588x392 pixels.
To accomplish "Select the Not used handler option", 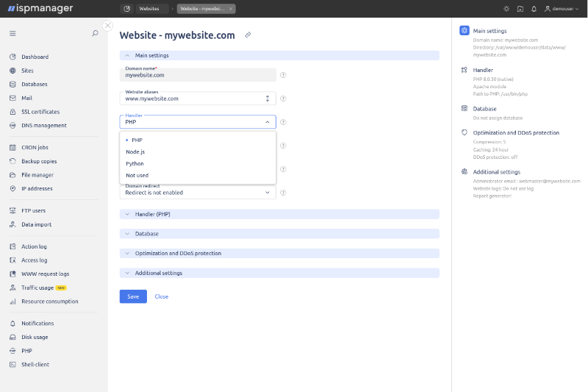I will 137,176.
